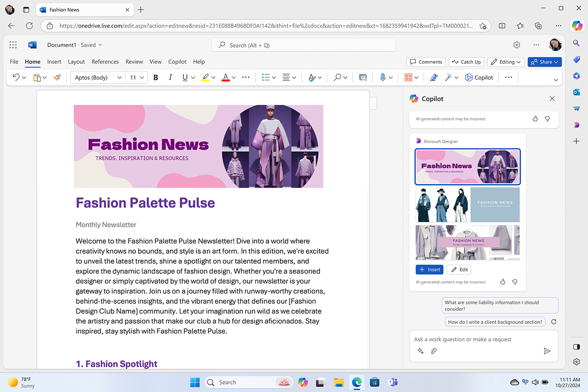Image resolution: width=588 pixels, height=392 pixels.
Task: Select the blue Fashion News banner thumbnail
Action: pyautogui.click(x=467, y=205)
